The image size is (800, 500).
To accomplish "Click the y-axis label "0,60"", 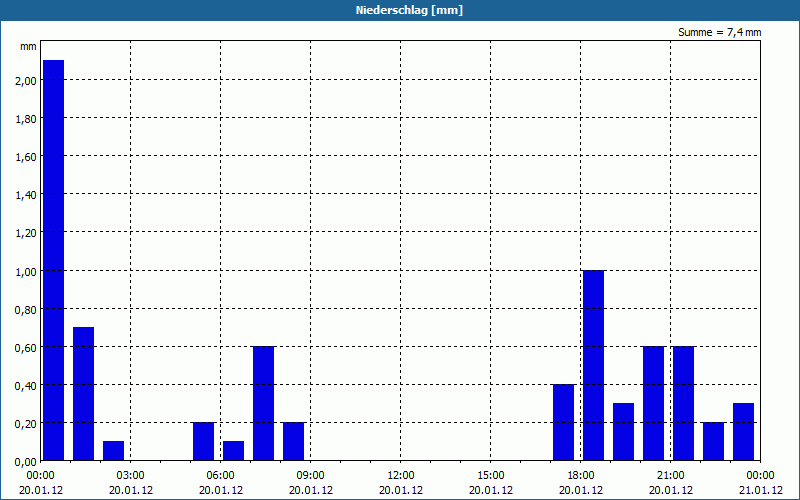I will (x=27, y=347).
